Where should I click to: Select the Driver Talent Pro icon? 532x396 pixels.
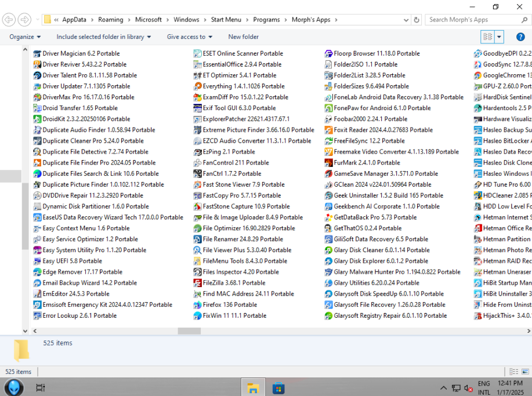tap(37, 75)
